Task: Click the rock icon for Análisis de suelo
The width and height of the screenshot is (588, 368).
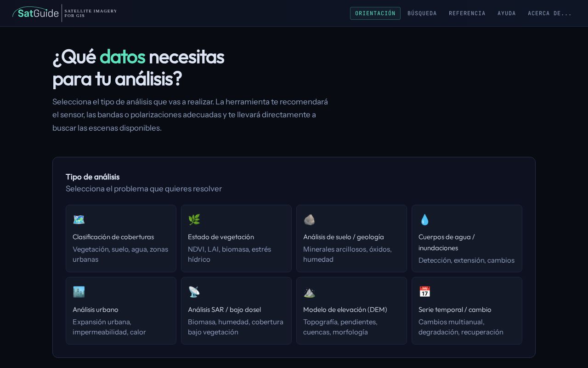Action: coord(309,220)
